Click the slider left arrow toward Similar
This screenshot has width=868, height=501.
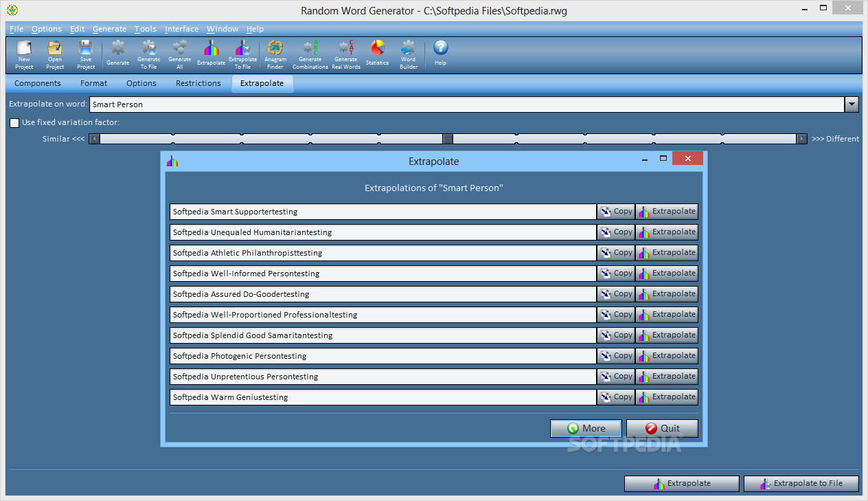click(x=94, y=139)
